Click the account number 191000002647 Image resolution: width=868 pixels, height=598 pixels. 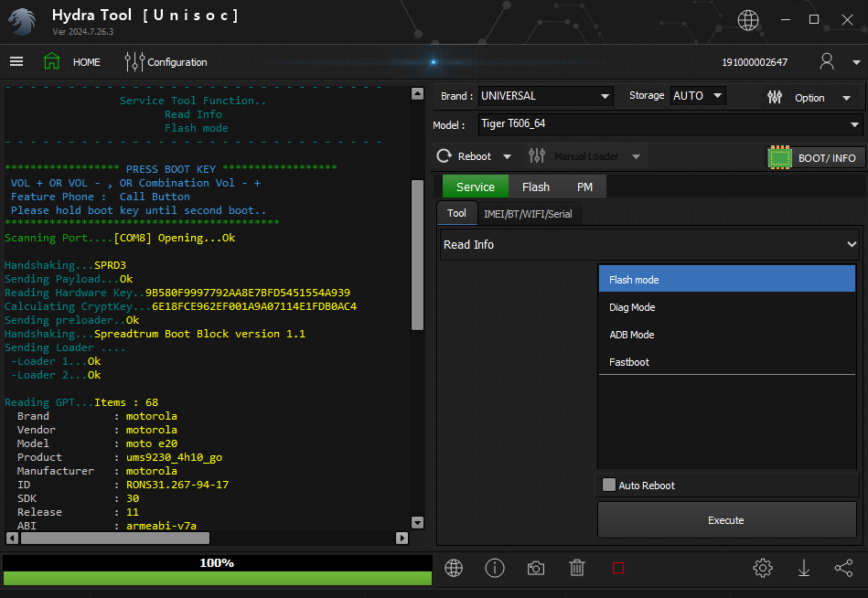(755, 62)
